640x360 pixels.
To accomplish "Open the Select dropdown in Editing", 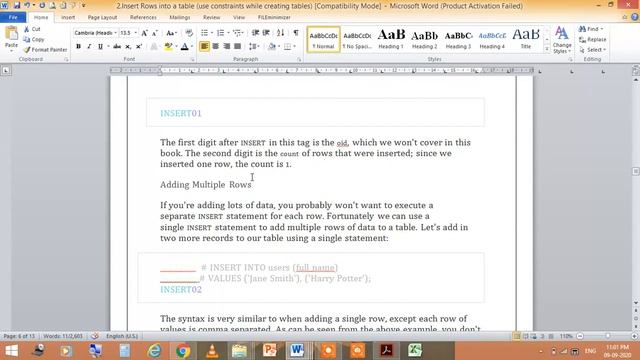I will (593, 50).
